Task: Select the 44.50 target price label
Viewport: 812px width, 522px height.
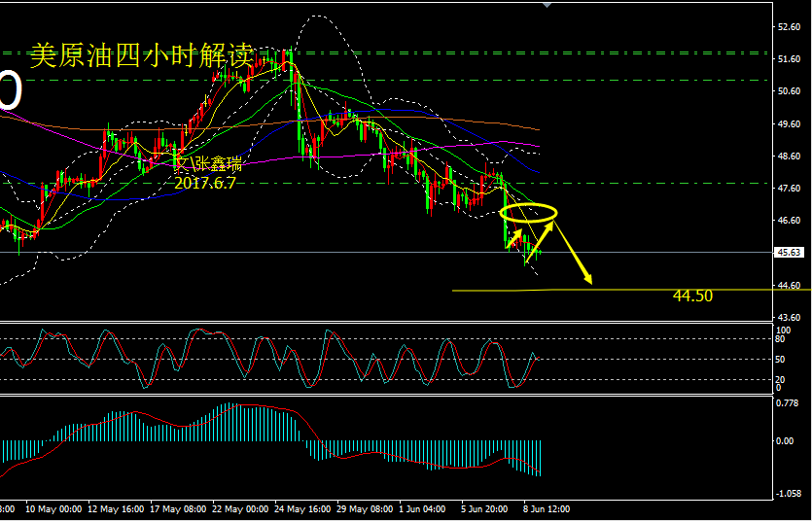Action: pos(692,296)
